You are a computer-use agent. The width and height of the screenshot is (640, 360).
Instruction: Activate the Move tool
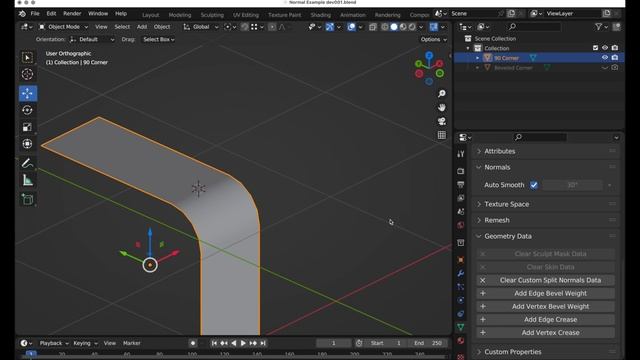coord(28,93)
